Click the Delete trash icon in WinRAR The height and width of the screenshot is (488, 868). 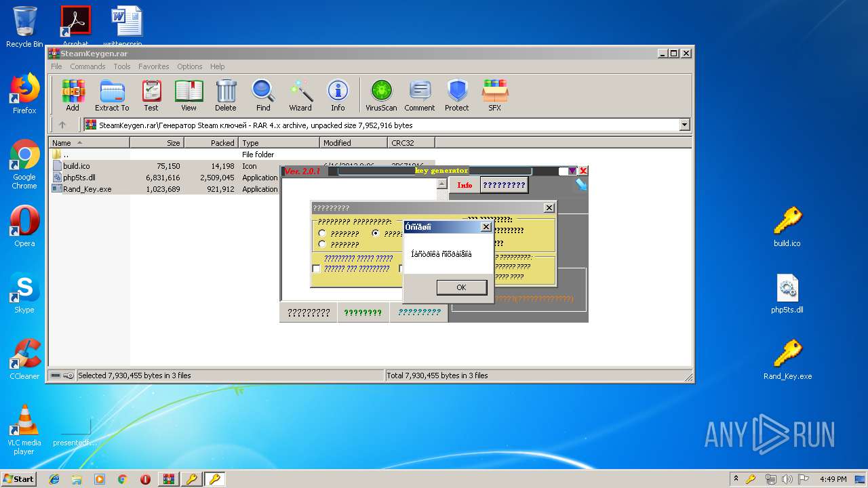point(226,96)
